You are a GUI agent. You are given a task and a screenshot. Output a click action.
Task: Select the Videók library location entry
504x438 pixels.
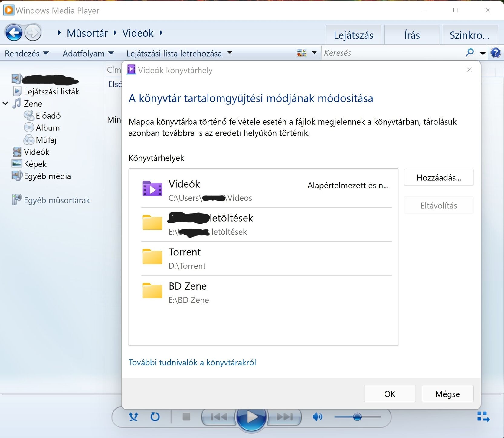pos(266,190)
